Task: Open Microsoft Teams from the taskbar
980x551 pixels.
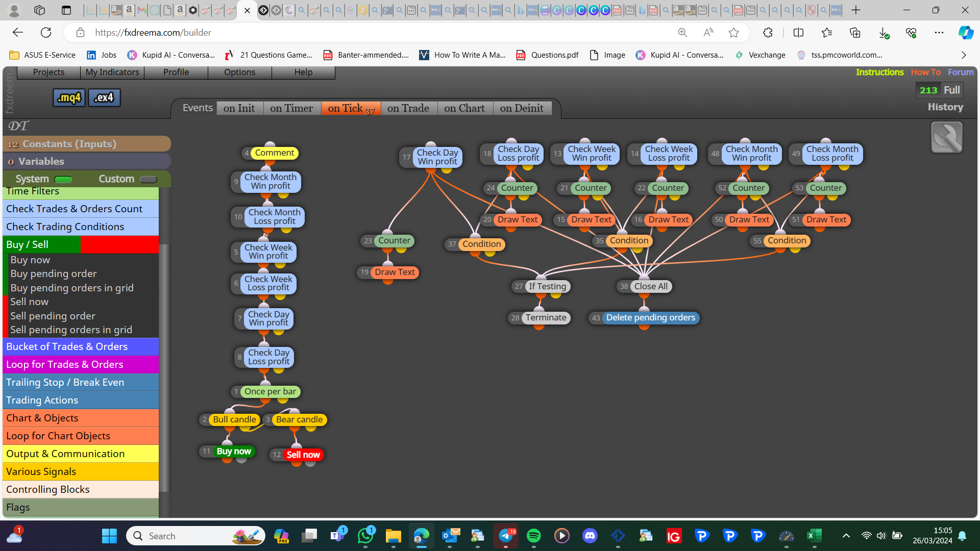Action: (337, 536)
